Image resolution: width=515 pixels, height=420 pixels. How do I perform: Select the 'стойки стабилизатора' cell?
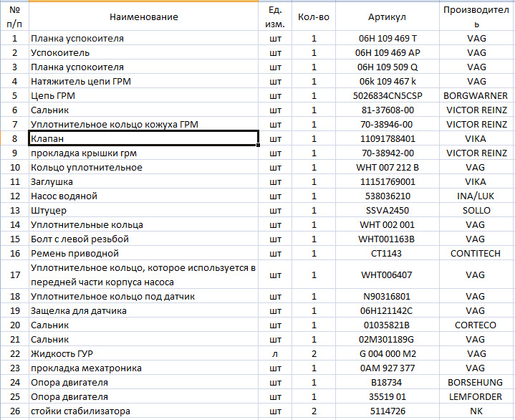coord(144,411)
